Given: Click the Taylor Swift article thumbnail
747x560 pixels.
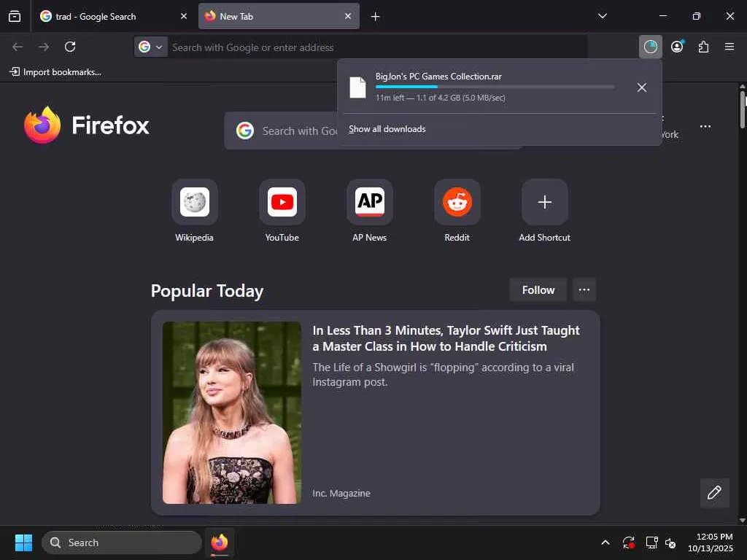Looking at the screenshot, I should click(232, 413).
